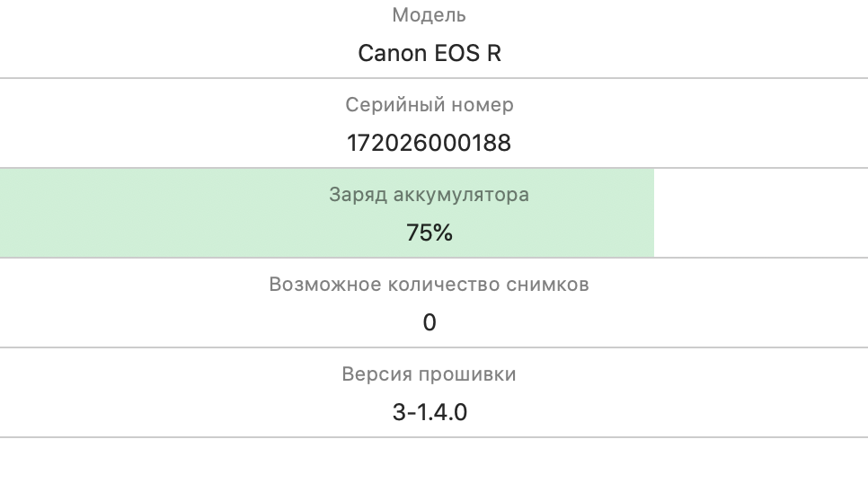Click the word "Возможное" in shots label

325,285
